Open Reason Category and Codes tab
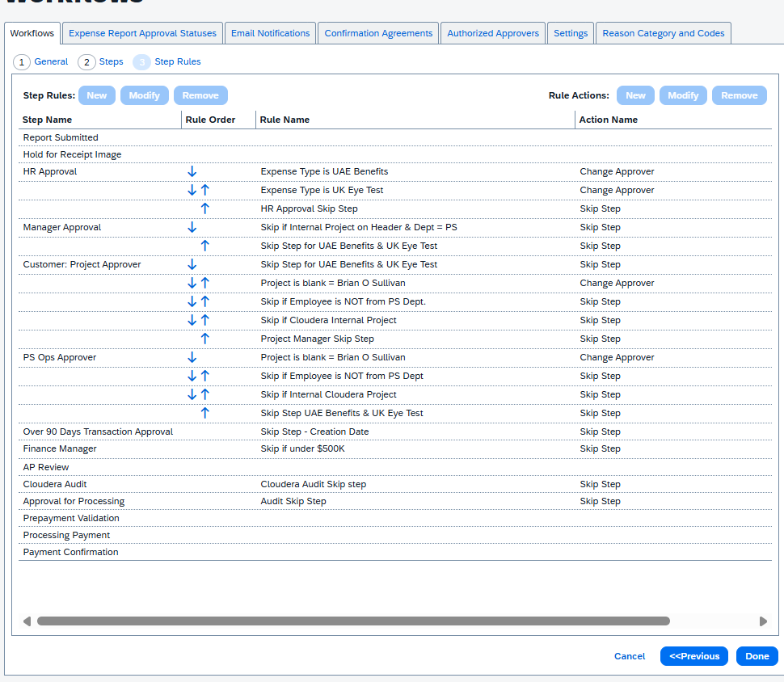Image resolution: width=784 pixels, height=682 pixels. (664, 33)
